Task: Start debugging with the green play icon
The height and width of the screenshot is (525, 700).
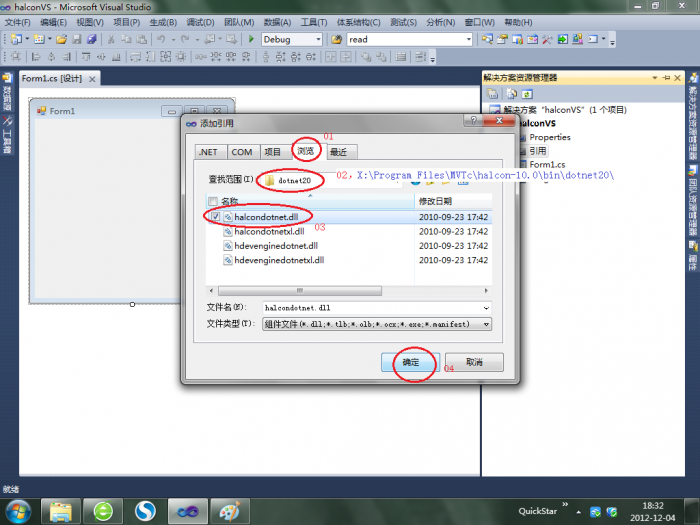Action: coord(251,39)
